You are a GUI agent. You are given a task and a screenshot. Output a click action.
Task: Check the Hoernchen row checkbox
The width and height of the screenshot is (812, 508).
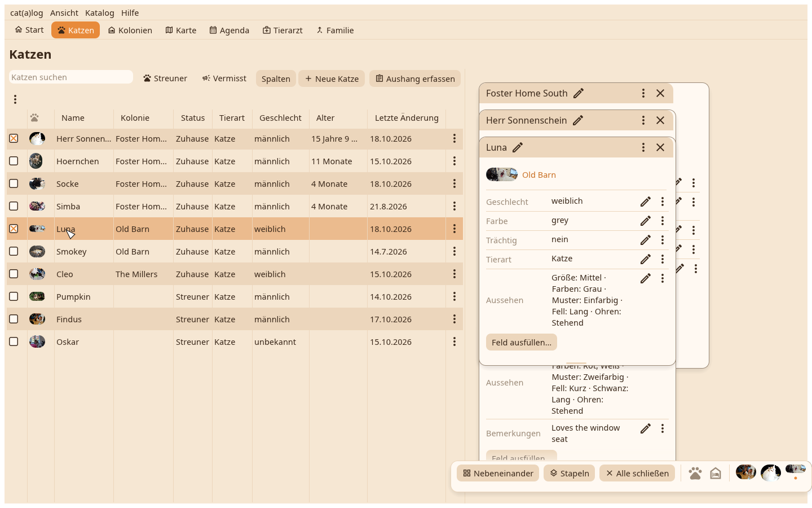(x=14, y=161)
